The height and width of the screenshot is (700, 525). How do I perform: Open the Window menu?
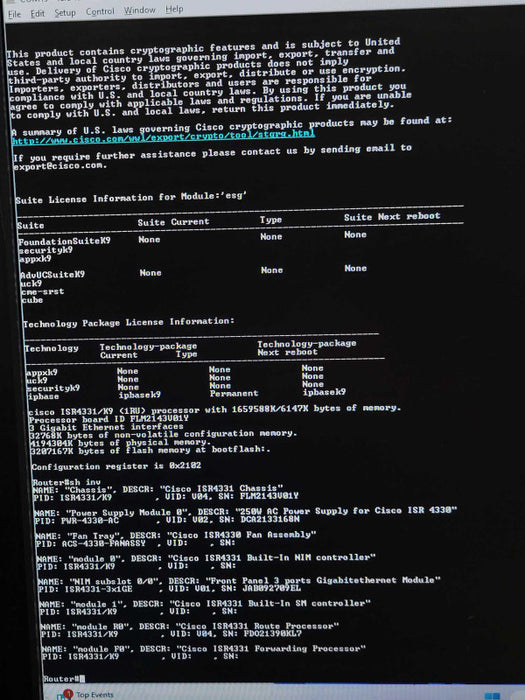click(140, 10)
